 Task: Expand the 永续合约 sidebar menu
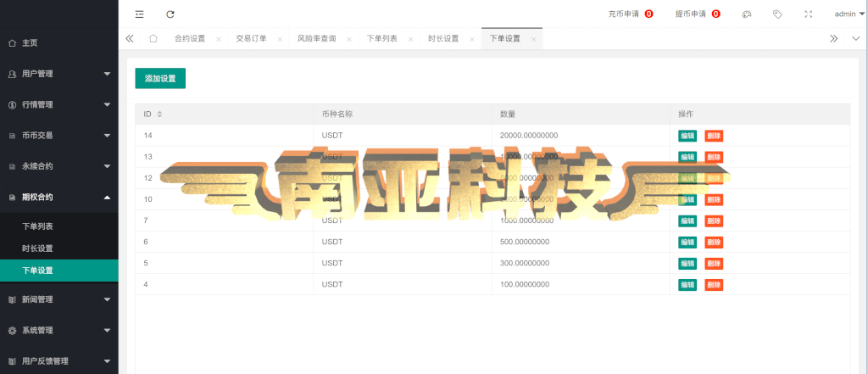coord(59,166)
